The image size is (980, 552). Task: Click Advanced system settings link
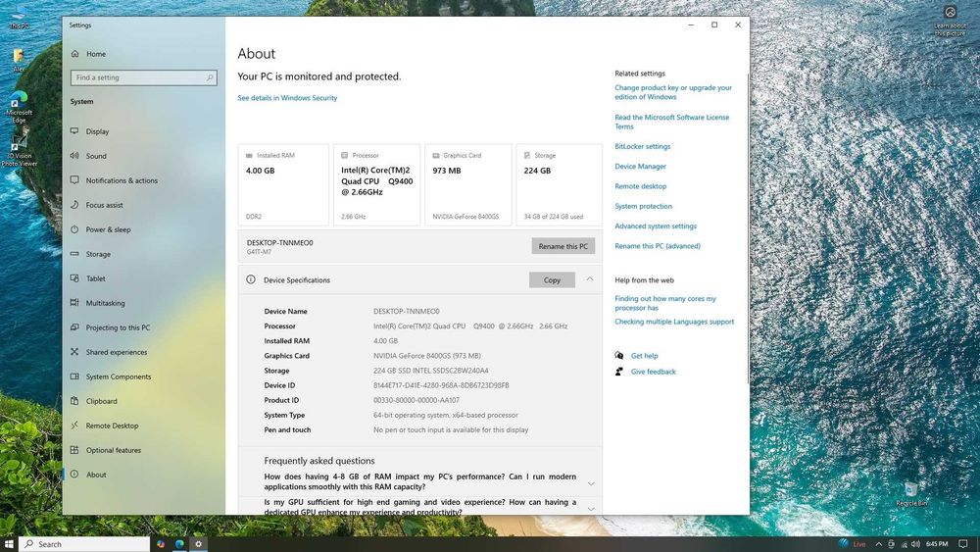tap(655, 226)
